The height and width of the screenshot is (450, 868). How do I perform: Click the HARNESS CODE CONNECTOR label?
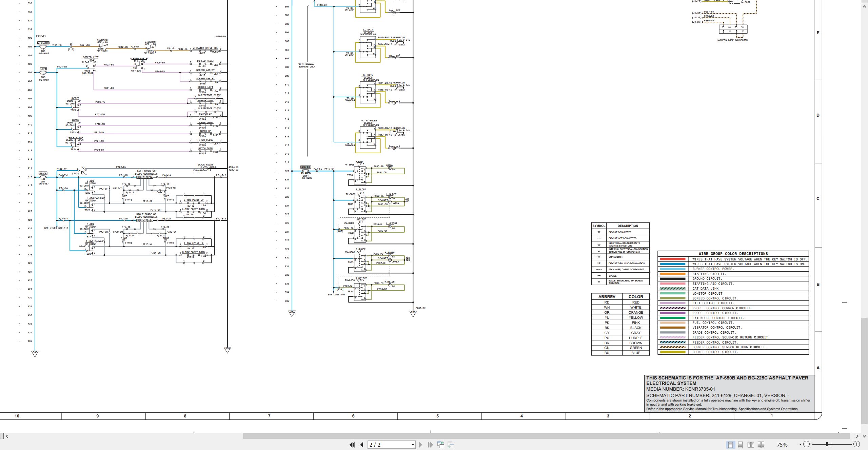click(x=732, y=40)
